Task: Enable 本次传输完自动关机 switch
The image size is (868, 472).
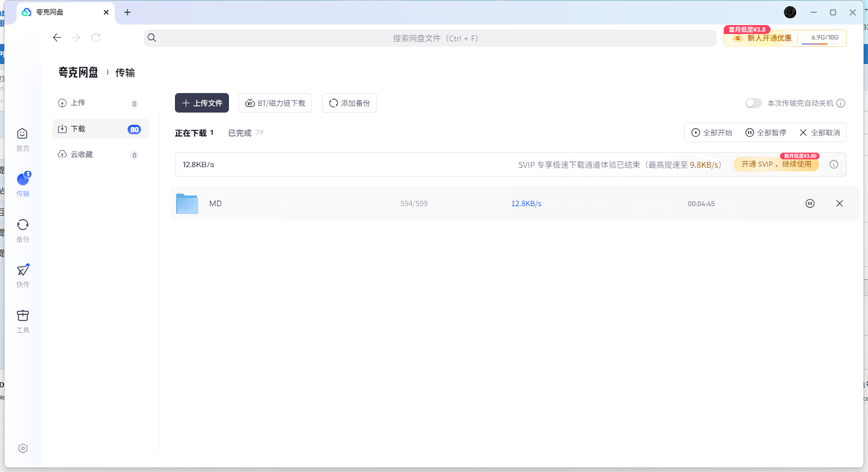Action: (753, 103)
